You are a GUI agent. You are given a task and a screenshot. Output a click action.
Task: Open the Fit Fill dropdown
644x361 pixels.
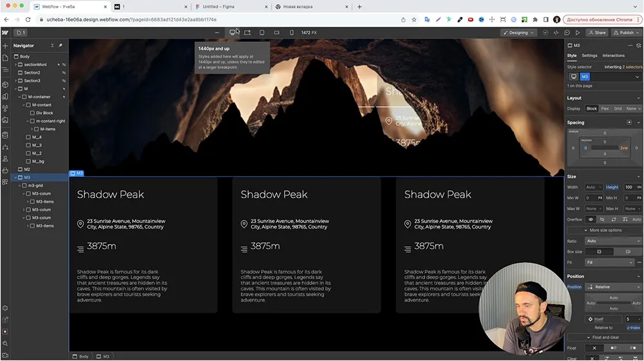click(609, 262)
